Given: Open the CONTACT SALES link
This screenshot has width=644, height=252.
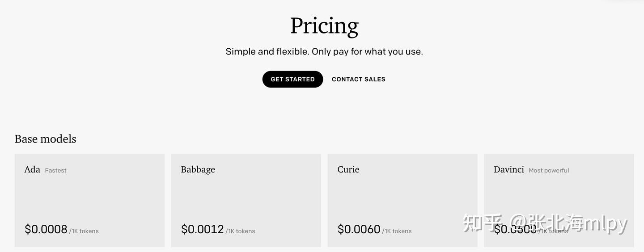Looking at the screenshot, I should [358, 79].
